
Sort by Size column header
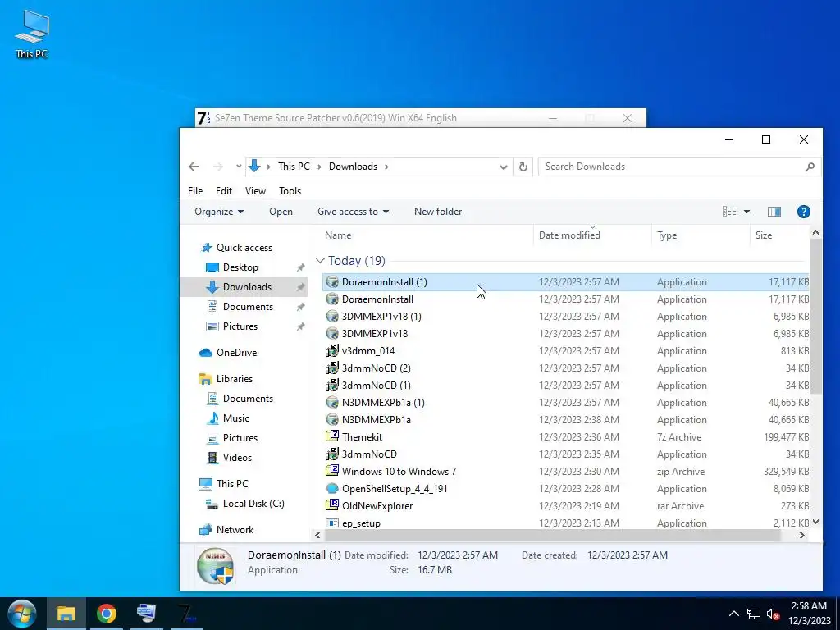(x=764, y=235)
